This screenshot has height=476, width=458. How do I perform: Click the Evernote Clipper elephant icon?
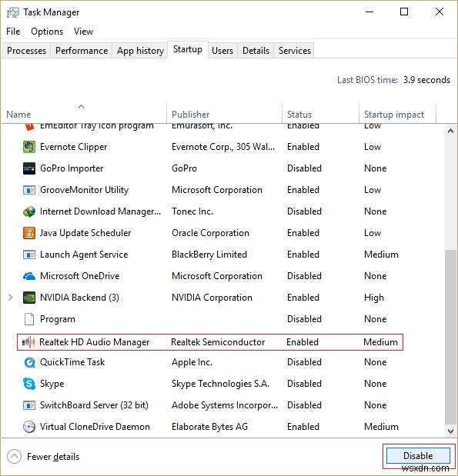tap(29, 147)
